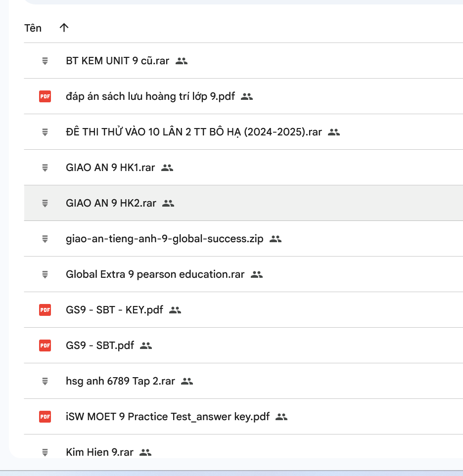The height and width of the screenshot is (476, 463).
Task: Select GIAO AN 9 HK2.rar file name
Action: click(x=111, y=203)
